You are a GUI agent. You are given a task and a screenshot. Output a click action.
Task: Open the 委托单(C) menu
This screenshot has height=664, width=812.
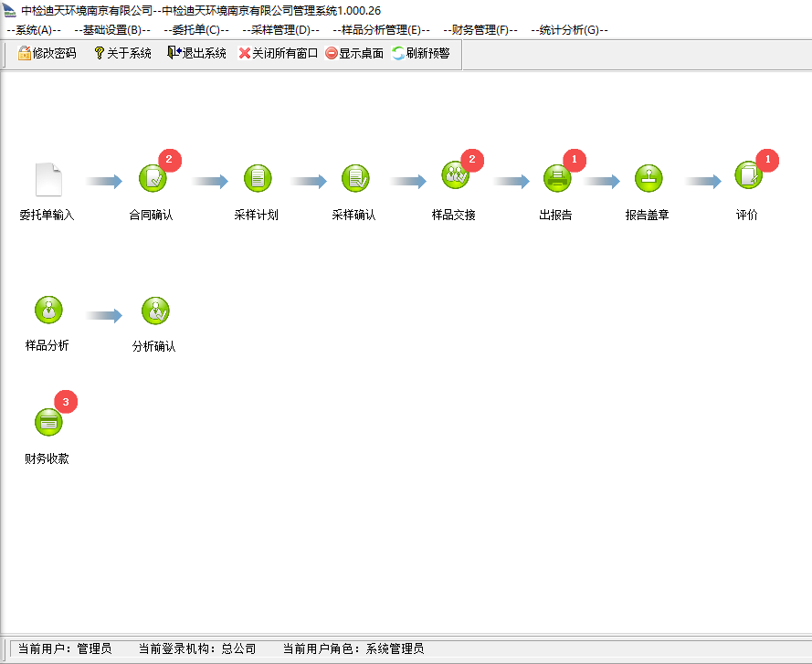tap(196, 30)
